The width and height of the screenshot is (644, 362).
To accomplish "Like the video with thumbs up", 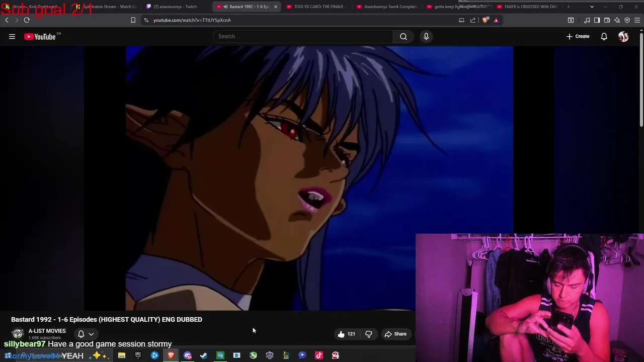I will tap(347, 334).
